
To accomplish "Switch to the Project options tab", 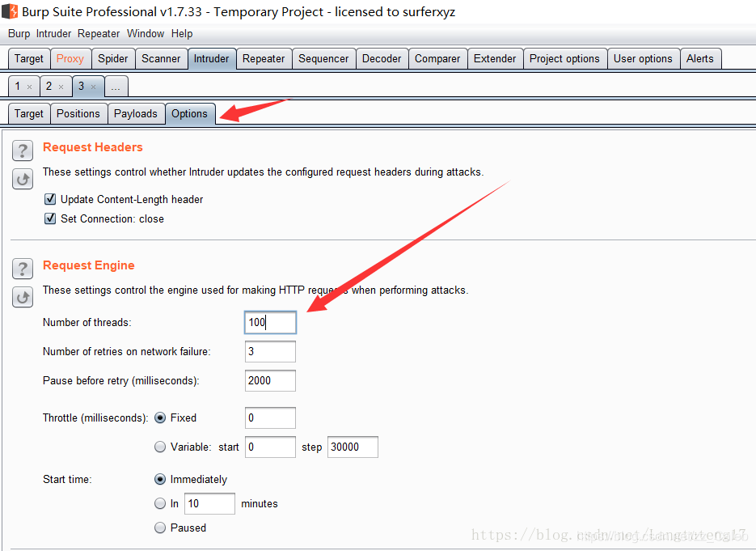I will (x=564, y=59).
